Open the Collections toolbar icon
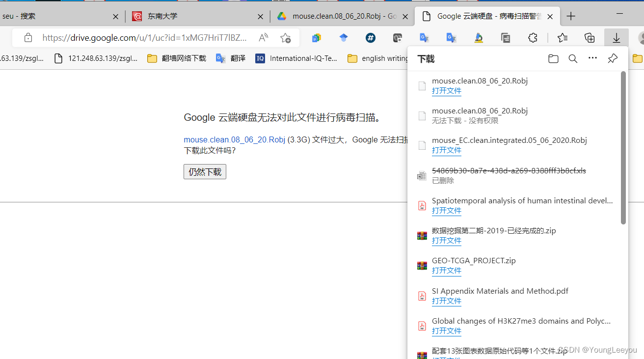This screenshot has width=644, height=359. (x=590, y=38)
